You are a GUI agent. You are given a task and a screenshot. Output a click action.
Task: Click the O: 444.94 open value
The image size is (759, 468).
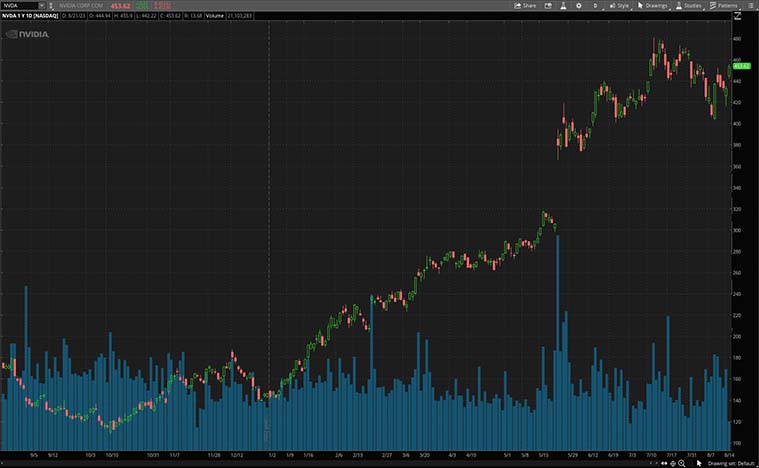coord(100,16)
